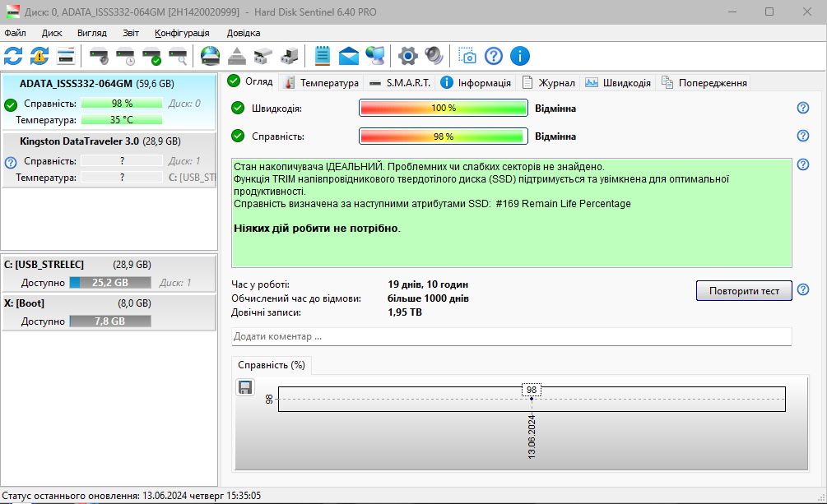Screen dimensions: 827x504
Task: Select the X: [Boot] partition
Action: [109, 312]
